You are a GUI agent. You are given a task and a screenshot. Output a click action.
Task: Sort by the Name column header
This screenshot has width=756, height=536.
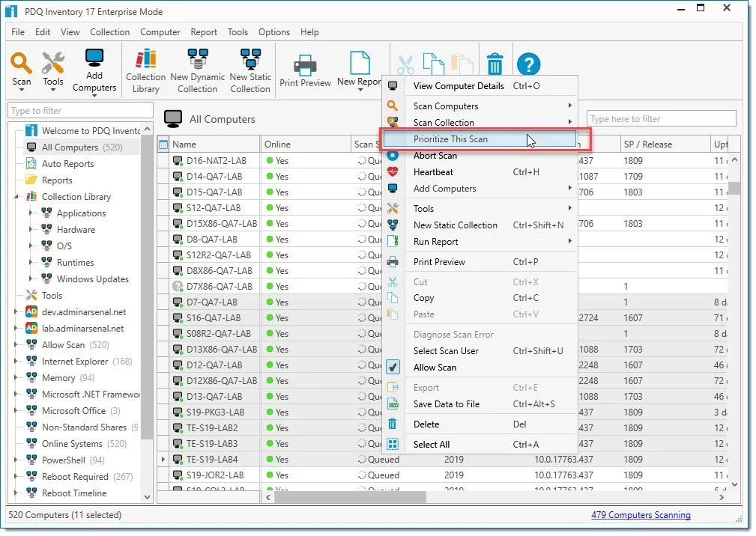coord(214,144)
